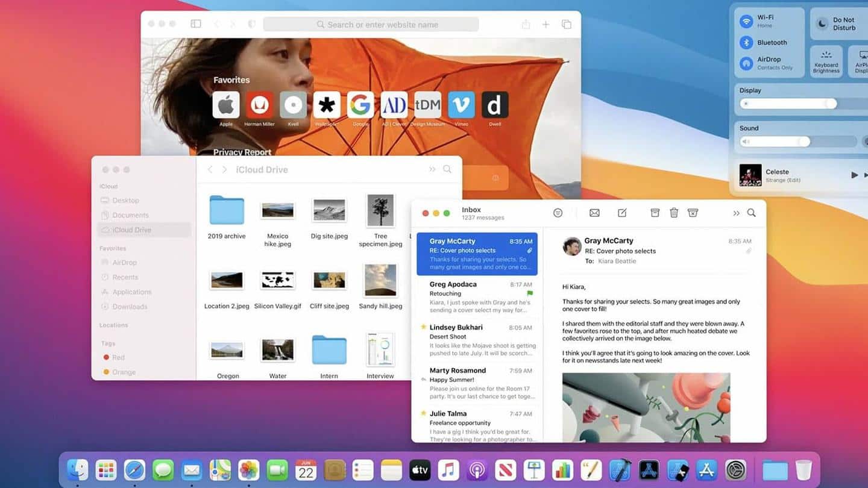Go back in the Finder window
This screenshot has width=868, height=488.
pyautogui.click(x=210, y=170)
